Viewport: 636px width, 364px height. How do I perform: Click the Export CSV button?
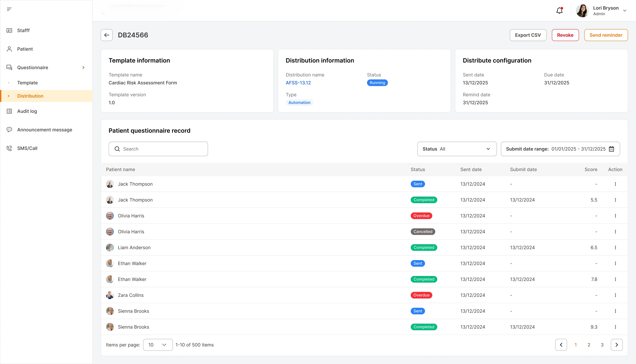coord(528,35)
